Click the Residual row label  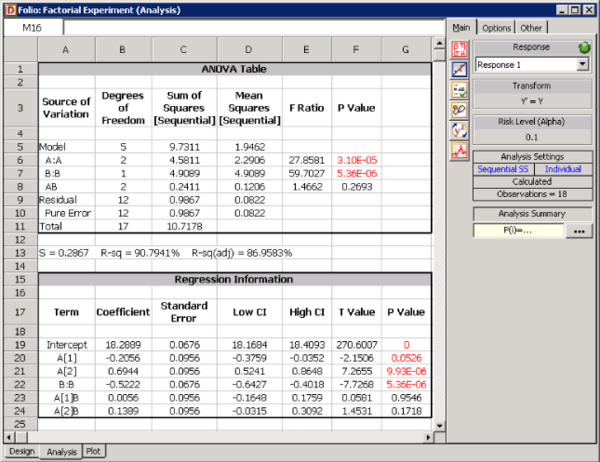click(x=58, y=200)
